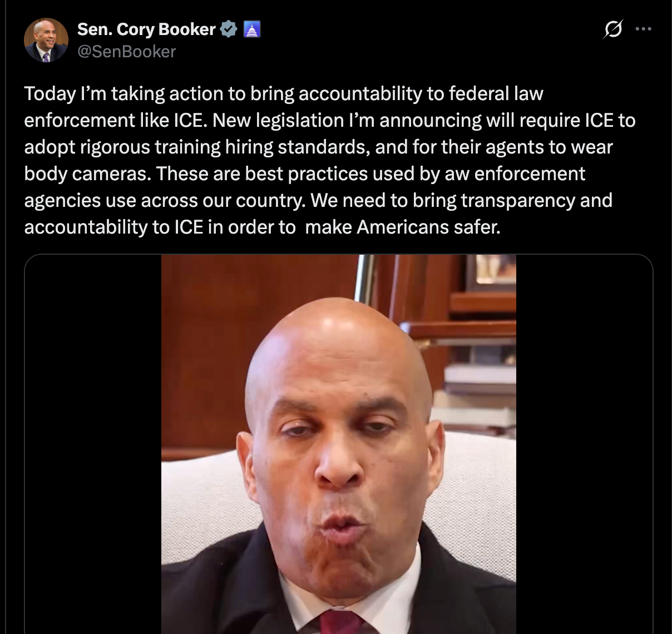
Task: Click the Sen. Cory Booker display name
Action: (x=146, y=29)
